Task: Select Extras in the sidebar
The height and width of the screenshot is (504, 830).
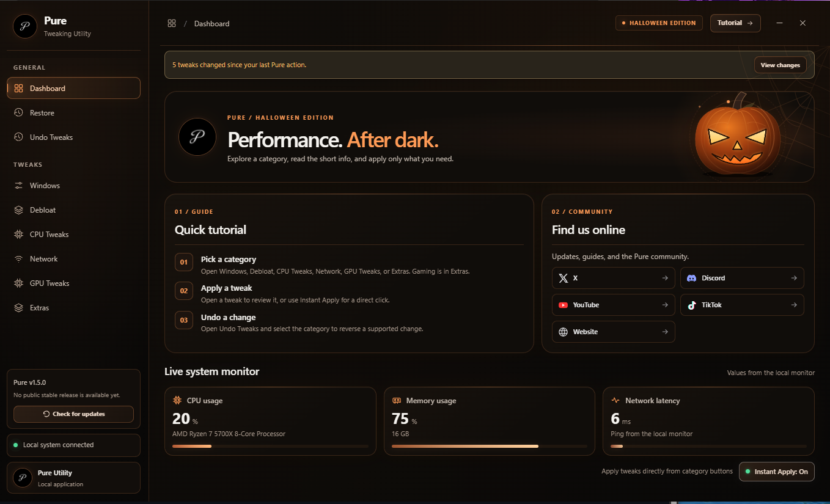Action: tap(73, 308)
